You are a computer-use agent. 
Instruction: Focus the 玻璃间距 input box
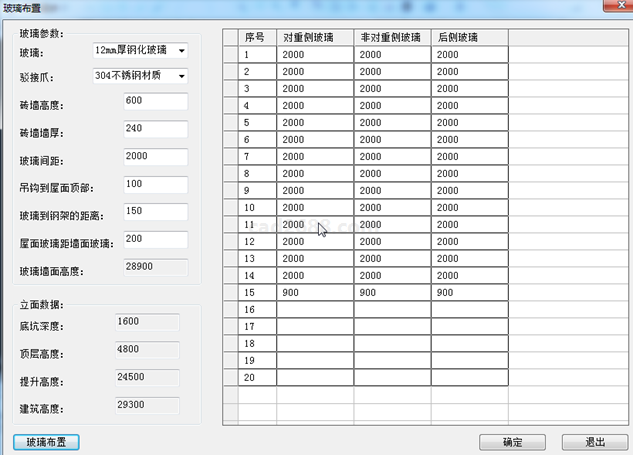155,156
